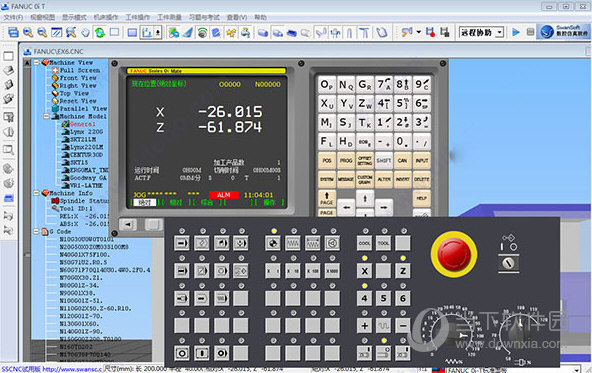Click the minus direction jog button
The height and width of the screenshot is (373, 592).
(403, 325)
